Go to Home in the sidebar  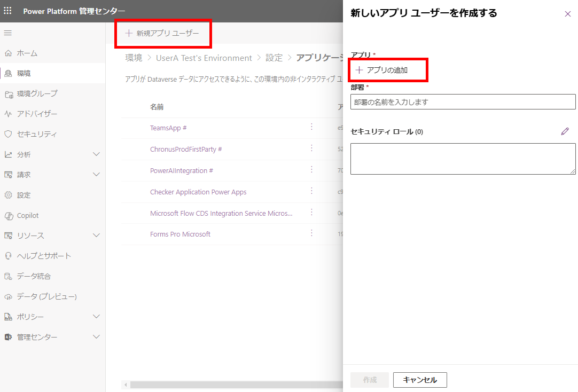pyautogui.click(x=27, y=53)
